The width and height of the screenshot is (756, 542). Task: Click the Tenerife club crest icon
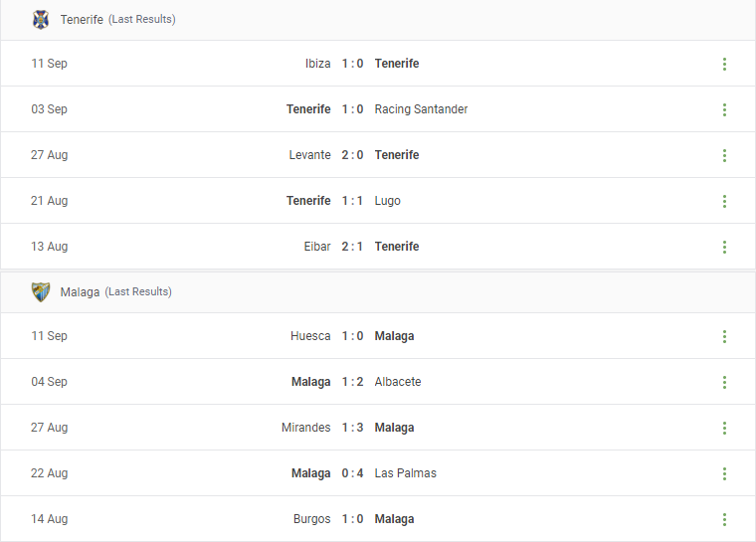click(41, 20)
